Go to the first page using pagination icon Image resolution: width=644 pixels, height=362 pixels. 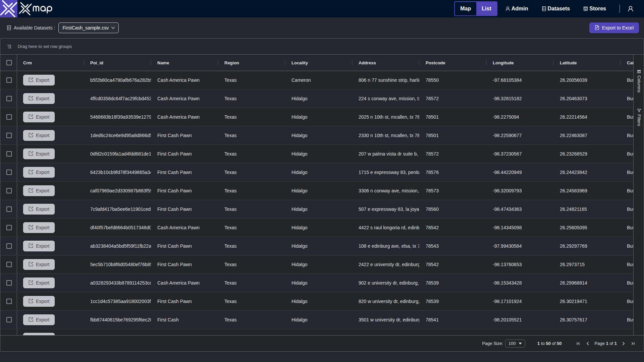click(x=578, y=343)
